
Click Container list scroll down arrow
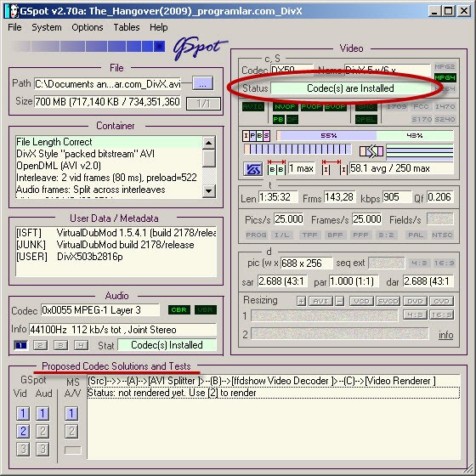coord(209,191)
